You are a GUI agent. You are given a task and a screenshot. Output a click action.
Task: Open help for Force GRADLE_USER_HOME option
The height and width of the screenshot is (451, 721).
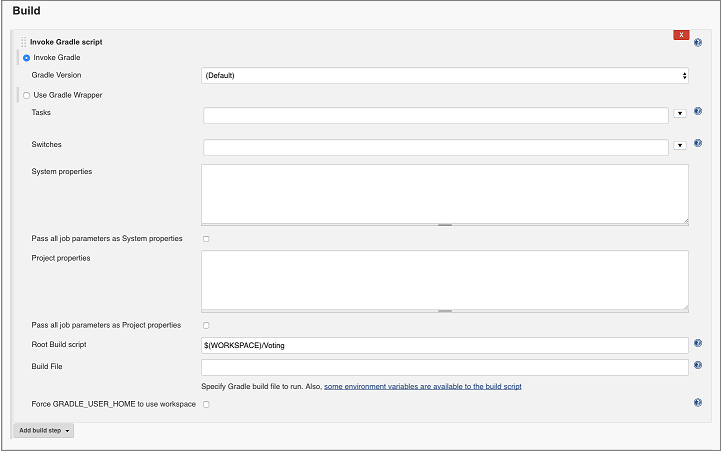697,402
